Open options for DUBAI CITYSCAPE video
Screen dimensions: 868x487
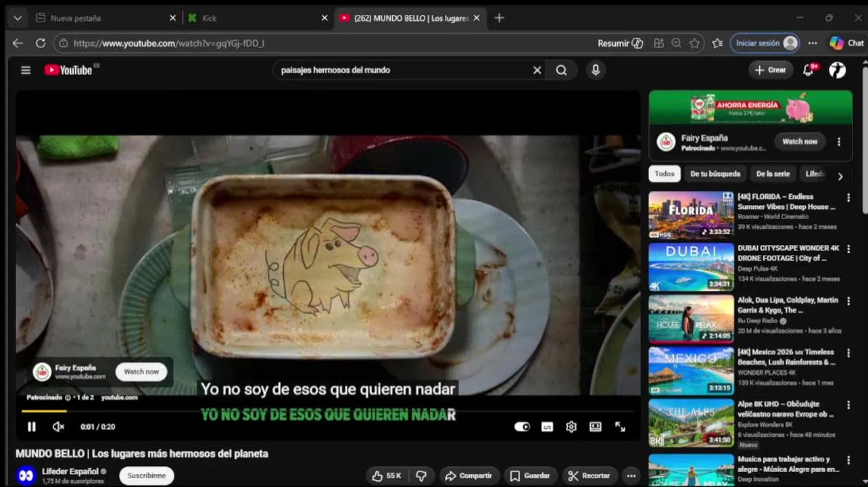point(848,249)
